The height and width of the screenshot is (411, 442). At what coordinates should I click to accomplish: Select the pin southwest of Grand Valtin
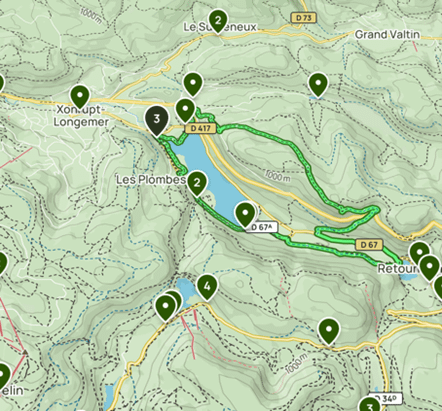tap(318, 85)
